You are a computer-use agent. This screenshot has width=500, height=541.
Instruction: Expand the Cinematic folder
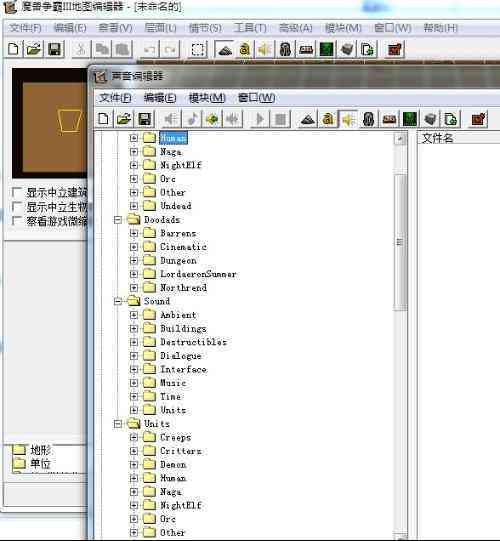134,247
